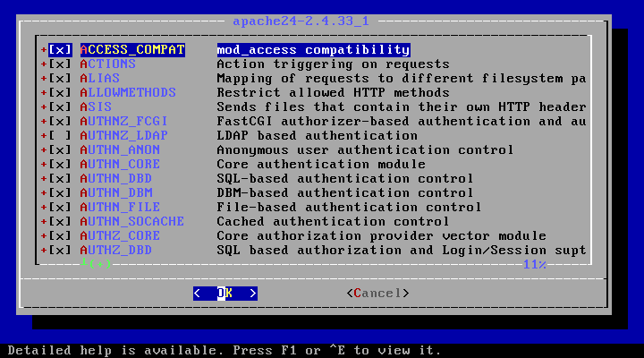This screenshot has width=644, height=358.
Task: Click the SQL-based authentication control description
Action: 345,179
